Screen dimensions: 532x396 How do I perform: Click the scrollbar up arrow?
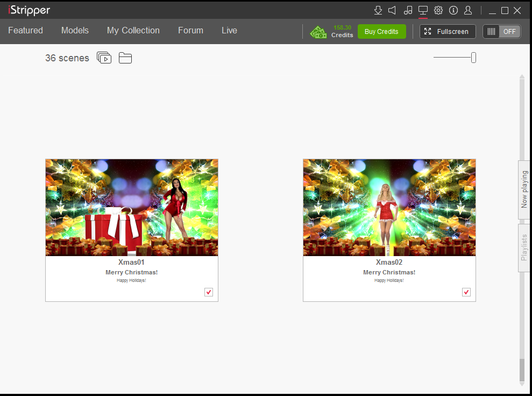pos(522,77)
